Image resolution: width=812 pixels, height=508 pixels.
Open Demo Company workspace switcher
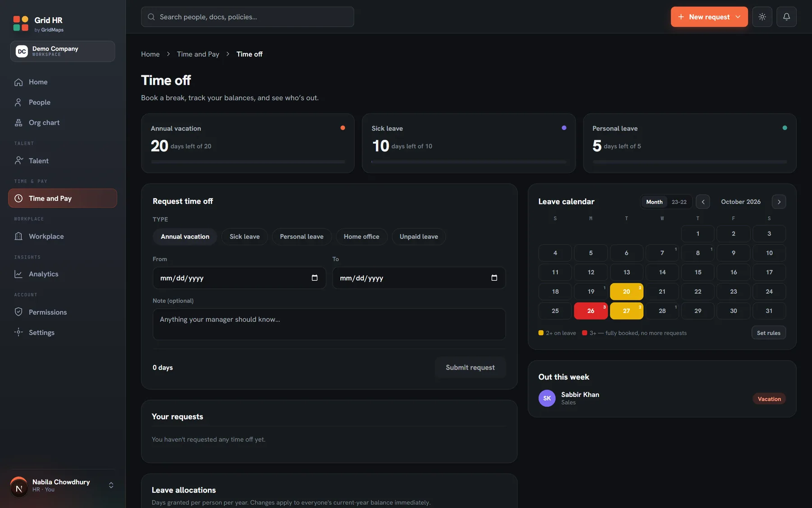point(63,51)
